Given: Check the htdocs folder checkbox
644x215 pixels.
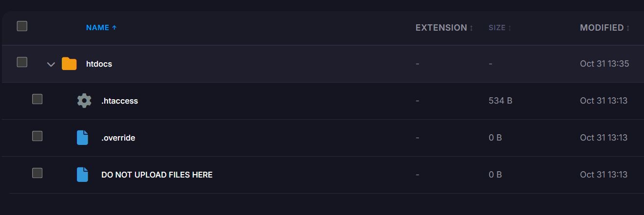Looking at the screenshot, I should 22,62.
